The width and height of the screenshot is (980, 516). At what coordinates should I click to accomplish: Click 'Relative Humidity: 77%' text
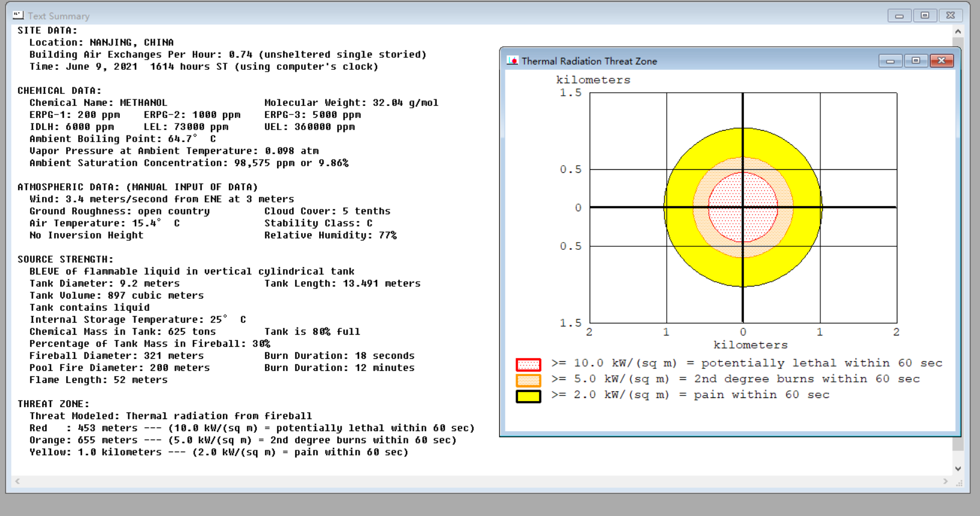tap(331, 235)
